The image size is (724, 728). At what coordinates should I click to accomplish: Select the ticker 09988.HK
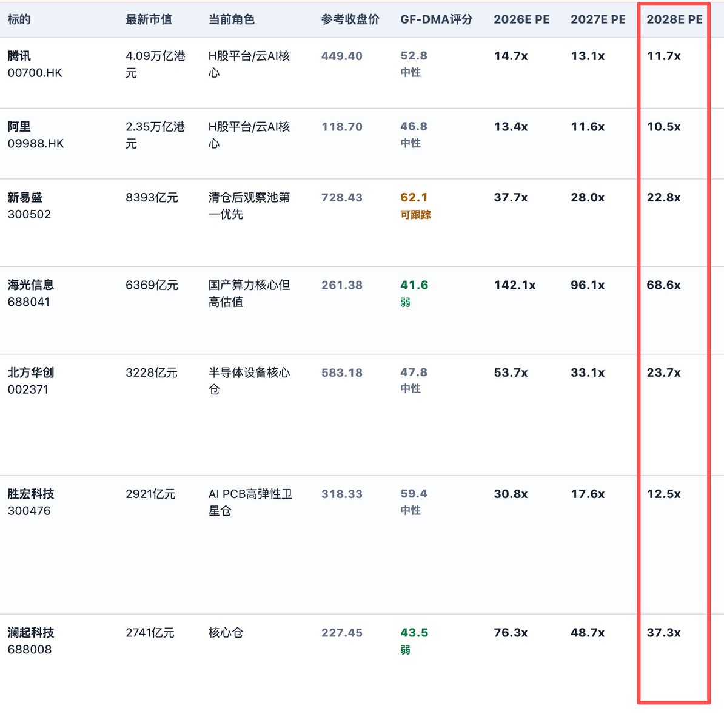tap(35, 144)
